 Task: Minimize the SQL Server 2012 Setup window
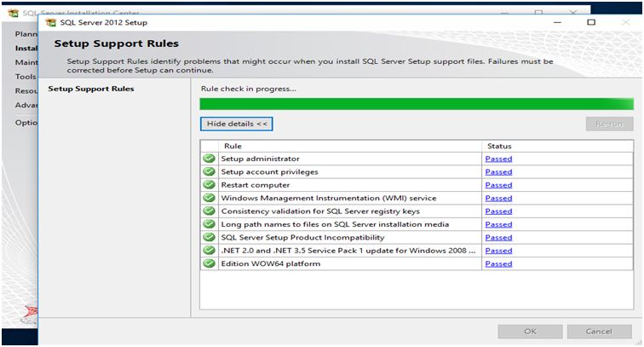pos(557,22)
